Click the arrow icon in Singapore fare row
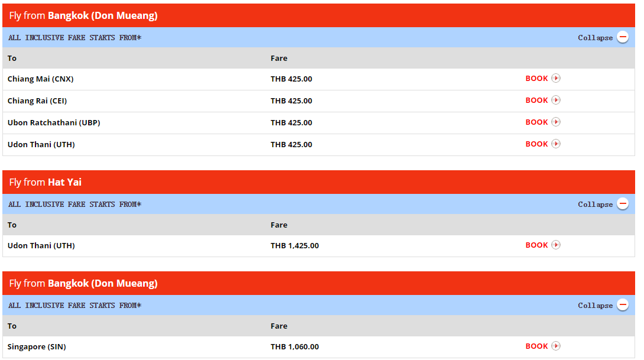This screenshot has width=644, height=360. (x=556, y=346)
